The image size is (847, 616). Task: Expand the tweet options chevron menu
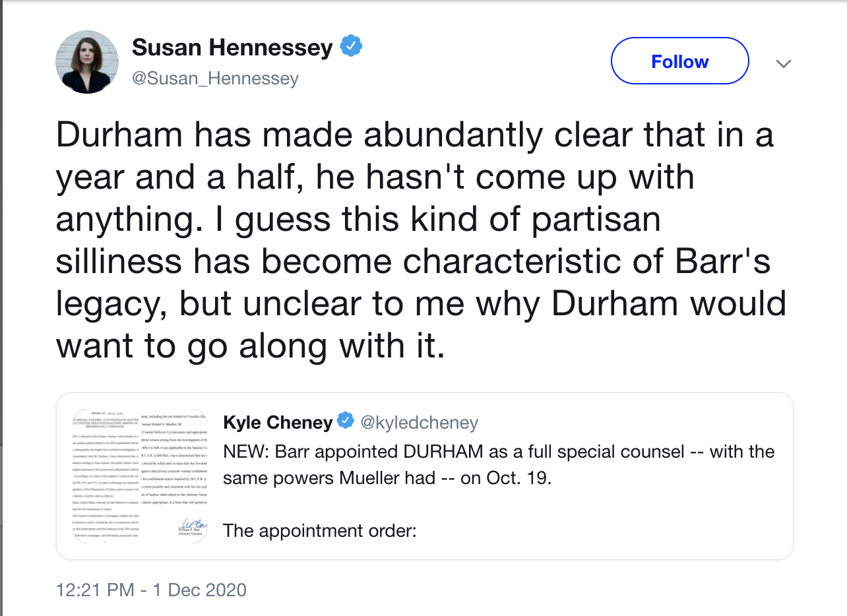(x=783, y=63)
